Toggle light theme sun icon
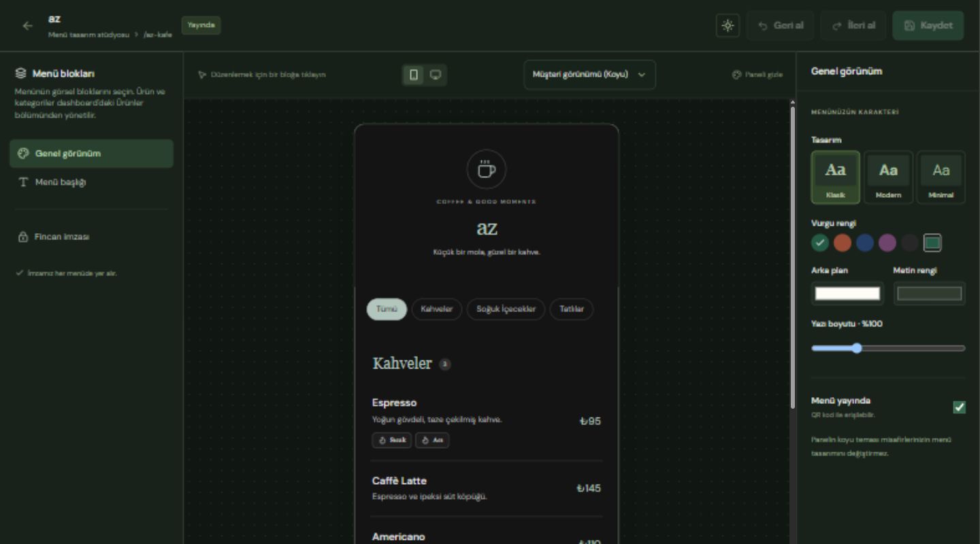 point(728,26)
